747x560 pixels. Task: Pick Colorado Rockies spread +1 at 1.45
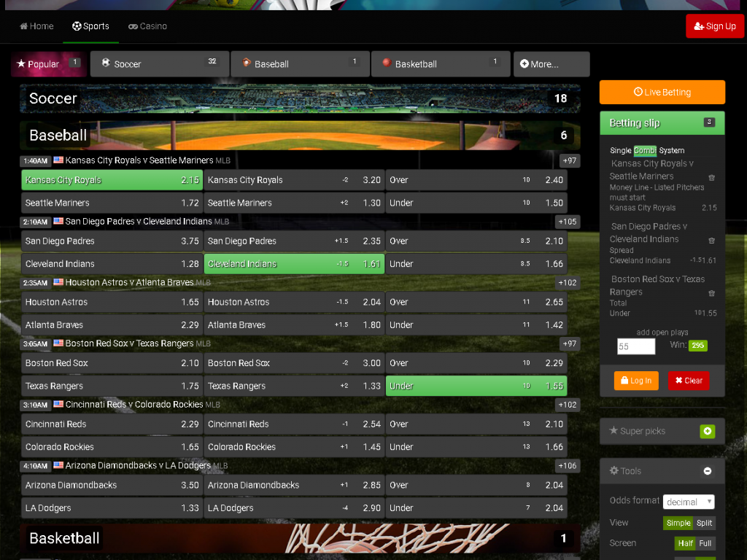point(294,447)
